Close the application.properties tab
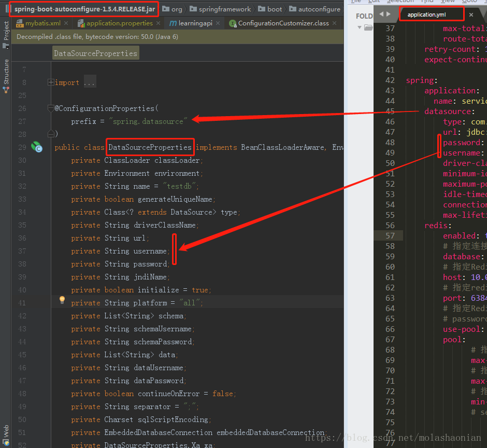Screen dimensions: 487x448 (159, 23)
